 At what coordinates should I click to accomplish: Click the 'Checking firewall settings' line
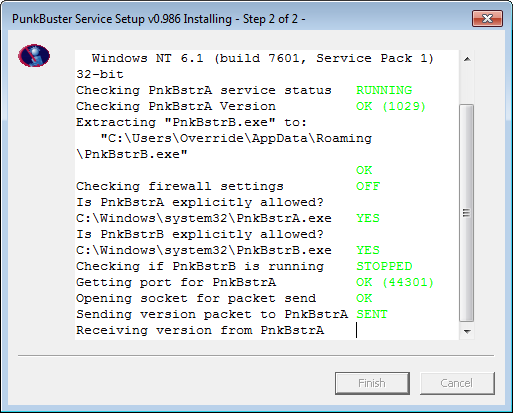click(x=180, y=186)
